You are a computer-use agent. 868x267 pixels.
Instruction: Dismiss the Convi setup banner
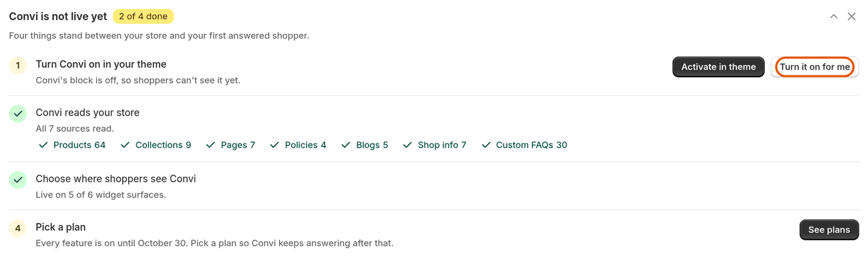(x=851, y=17)
